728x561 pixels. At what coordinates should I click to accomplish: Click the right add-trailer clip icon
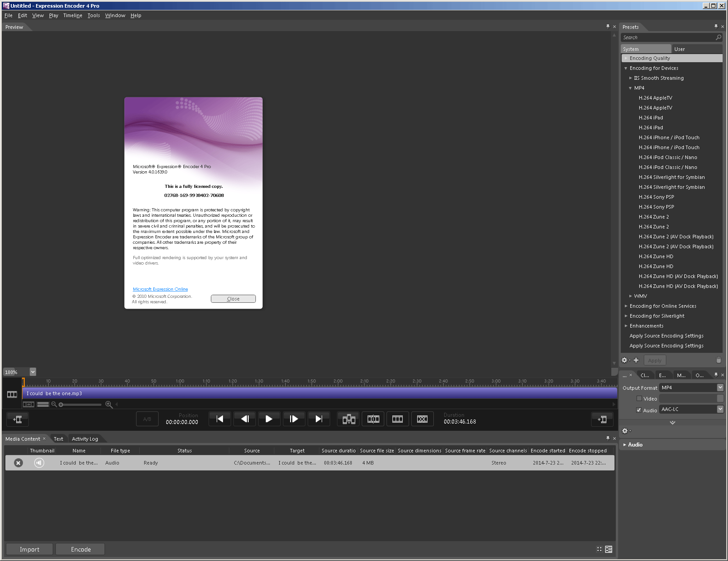(x=602, y=420)
